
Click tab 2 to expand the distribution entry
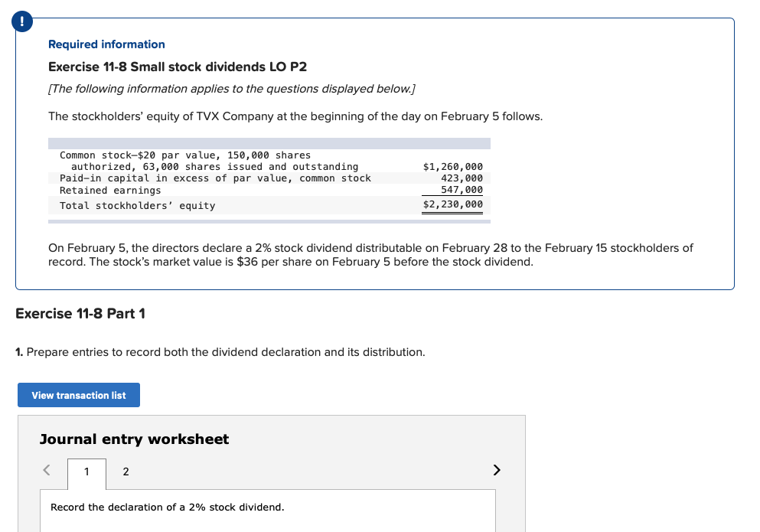tap(126, 472)
